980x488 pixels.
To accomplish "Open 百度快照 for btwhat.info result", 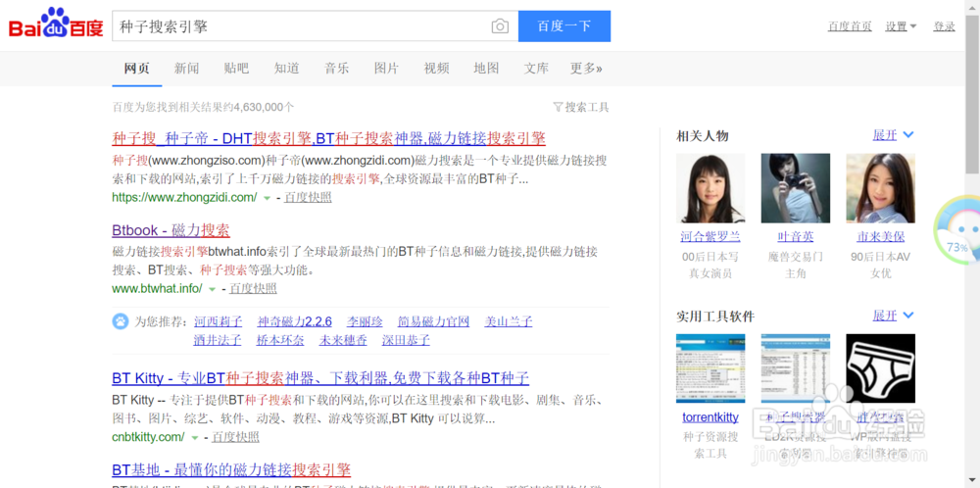I will point(253,289).
